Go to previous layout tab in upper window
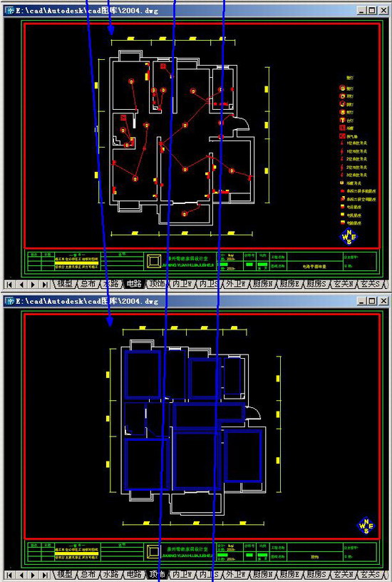This screenshot has height=582, width=392. [x=21, y=285]
